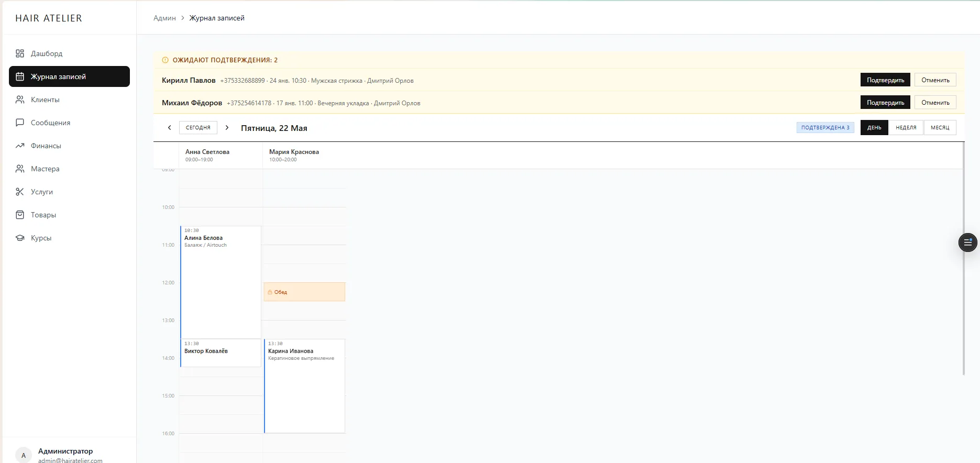The height and width of the screenshot is (463, 980).
Task: Jump to today with Сегодня button
Action: tap(198, 128)
